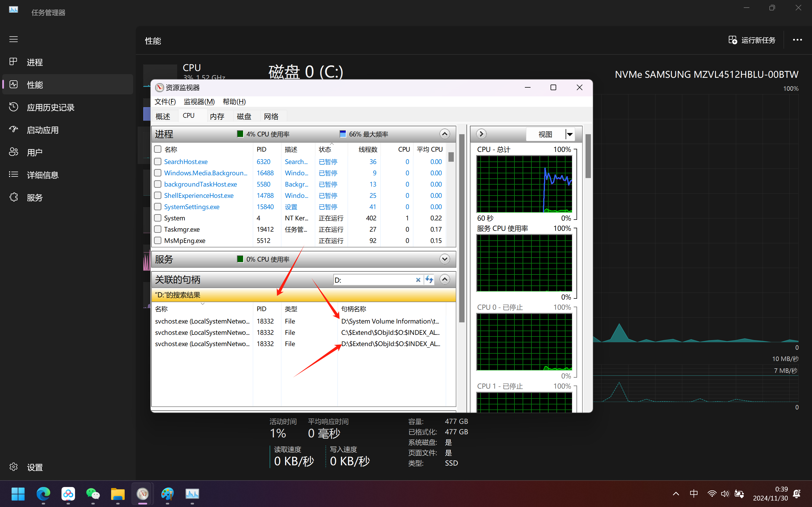Open the 监视器(M) menu
Screen dimensions: 812x507
199,102
